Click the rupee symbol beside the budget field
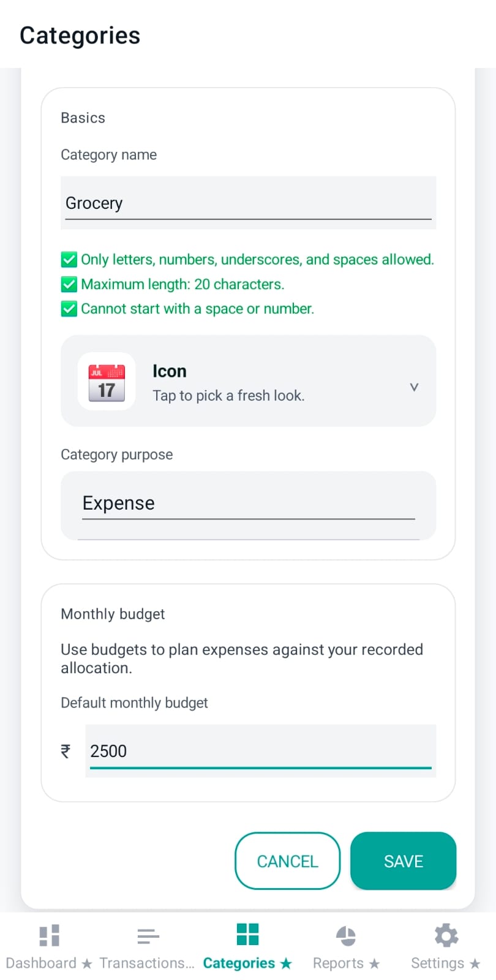The height and width of the screenshot is (980, 496). tap(66, 751)
